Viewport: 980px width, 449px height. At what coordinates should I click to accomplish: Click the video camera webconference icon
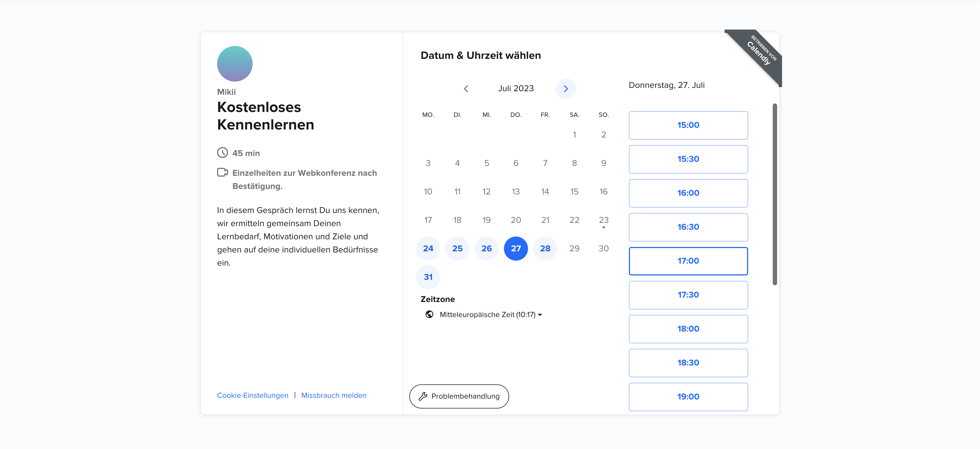pos(223,172)
